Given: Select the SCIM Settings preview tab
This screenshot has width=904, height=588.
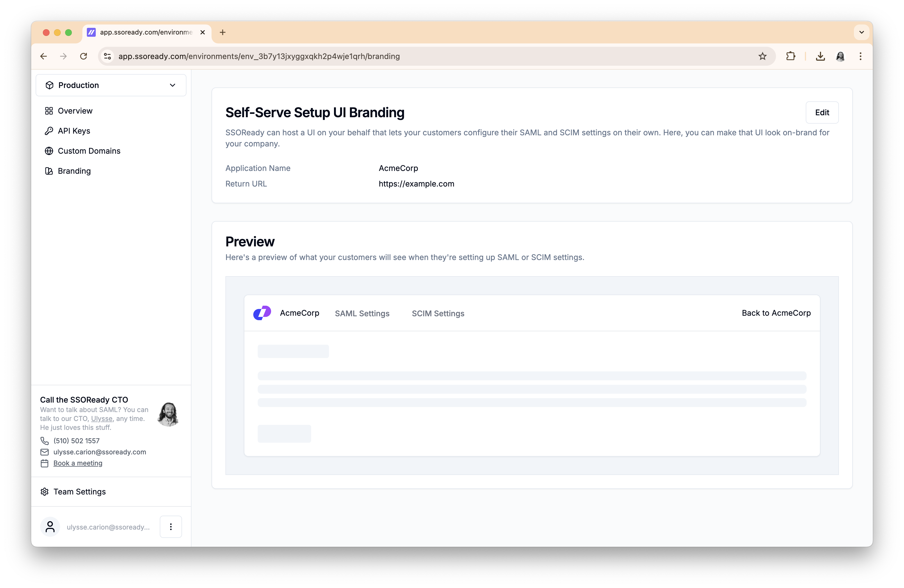Looking at the screenshot, I should (438, 313).
